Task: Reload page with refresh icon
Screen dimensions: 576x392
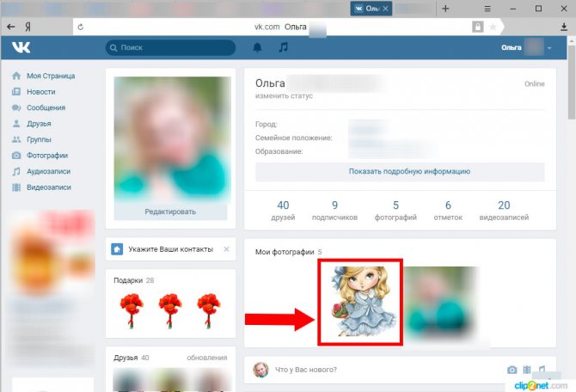Action: click(81, 27)
